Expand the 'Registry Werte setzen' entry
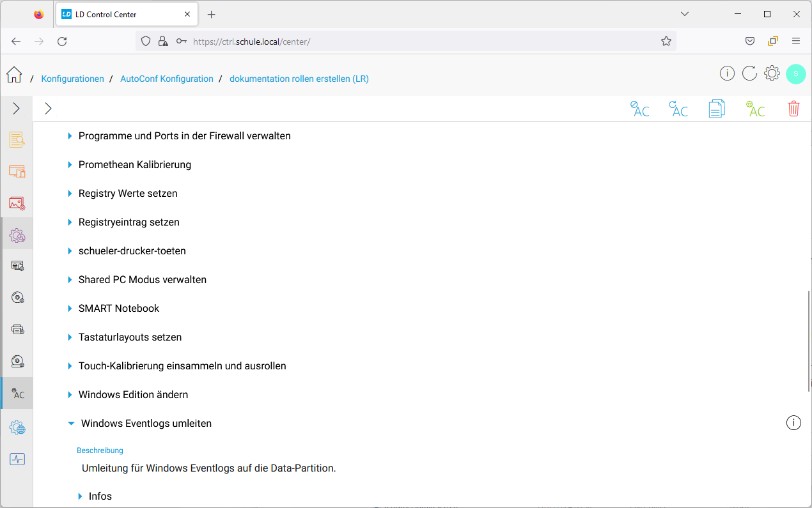812x508 pixels. (x=70, y=193)
